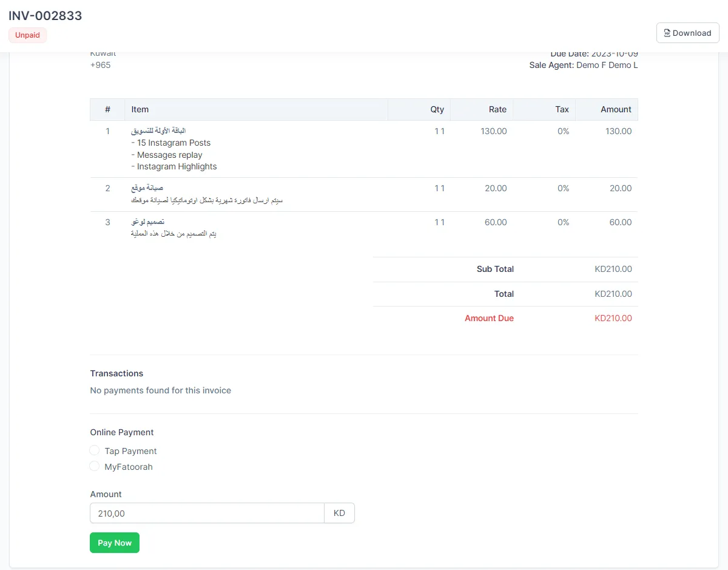The image size is (728, 570).
Task: Click the KD currency addon
Action: click(x=339, y=513)
